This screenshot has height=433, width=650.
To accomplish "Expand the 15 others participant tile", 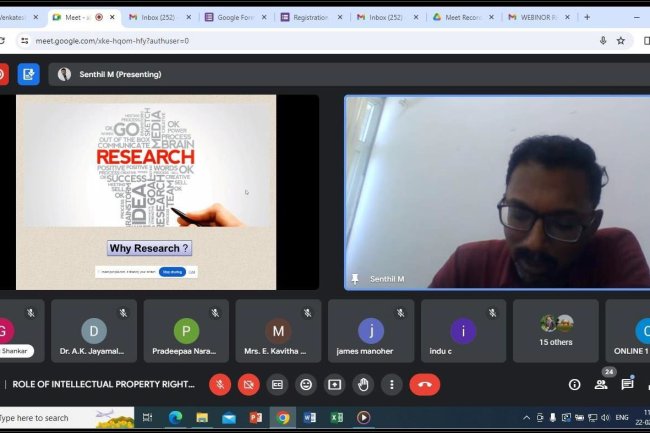I will [x=556, y=331].
